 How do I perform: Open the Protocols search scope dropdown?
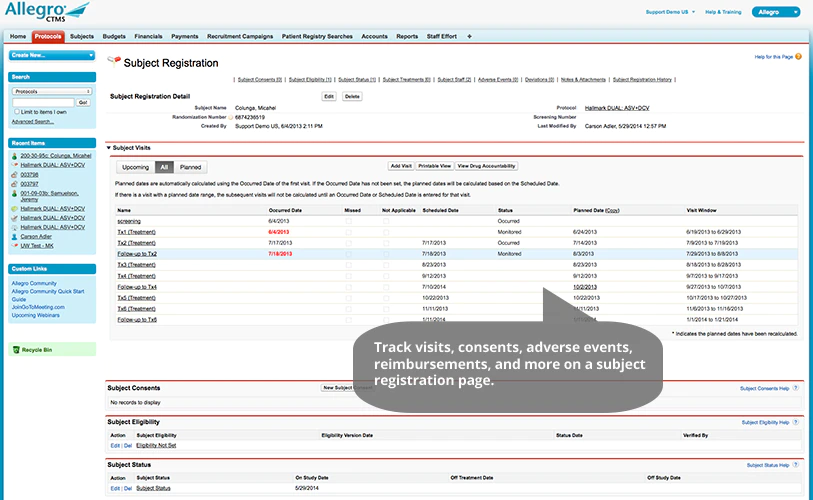click(52, 91)
